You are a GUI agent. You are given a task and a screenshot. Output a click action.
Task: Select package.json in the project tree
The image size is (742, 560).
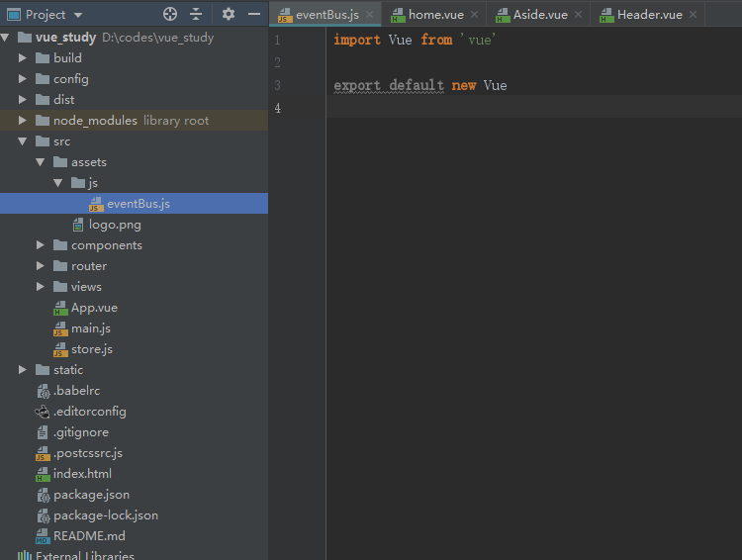coord(91,495)
